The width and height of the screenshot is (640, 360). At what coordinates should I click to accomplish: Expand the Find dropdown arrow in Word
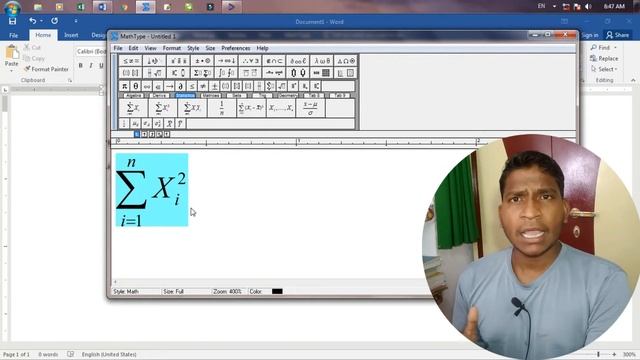[616, 48]
